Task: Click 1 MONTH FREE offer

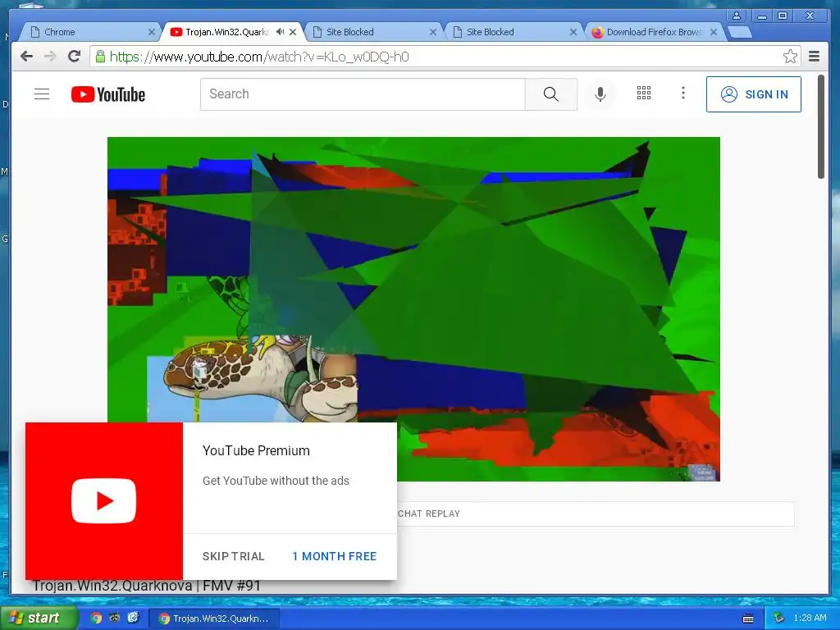Action: click(335, 556)
